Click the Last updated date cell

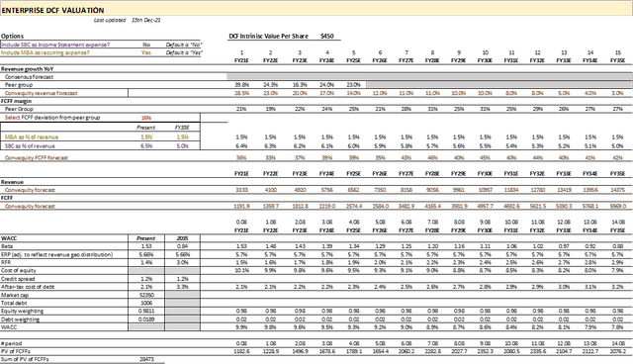[x=145, y=20]
